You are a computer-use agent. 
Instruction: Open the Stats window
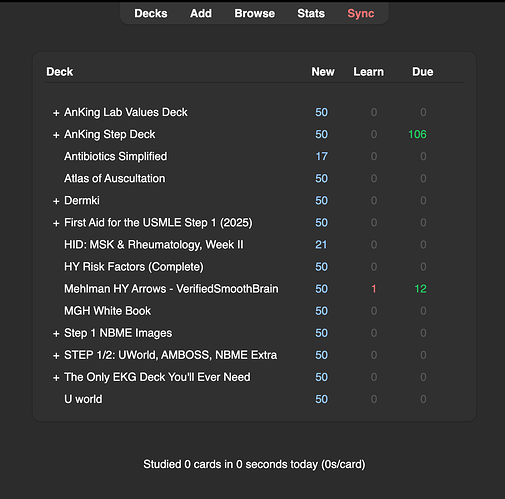tap(311, 13)
